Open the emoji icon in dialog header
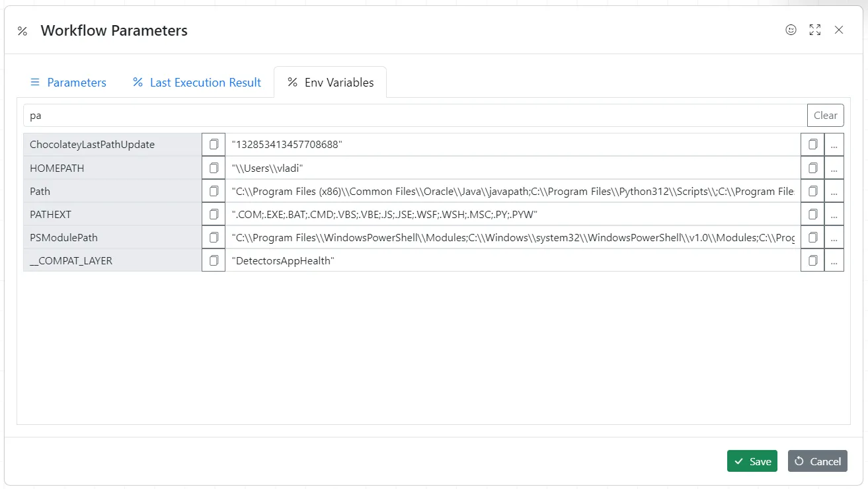 pos(791,30)
